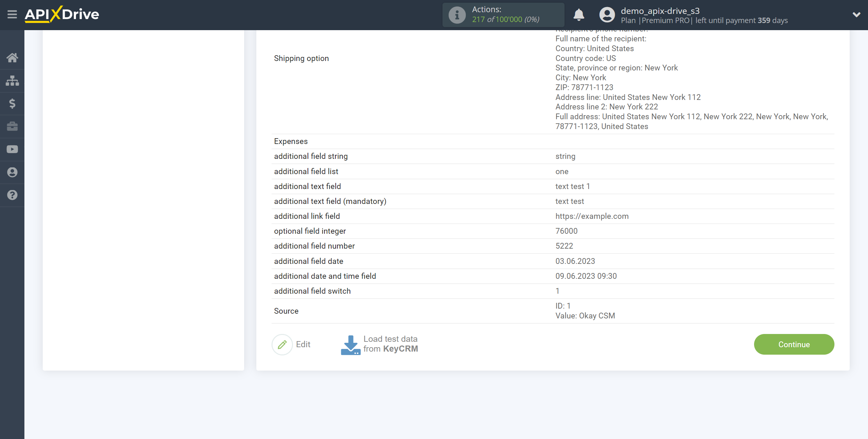Select the optional field integer label
Image resolution: width=868 pixels, height=439 pixels.
click(x=310, y=231)
